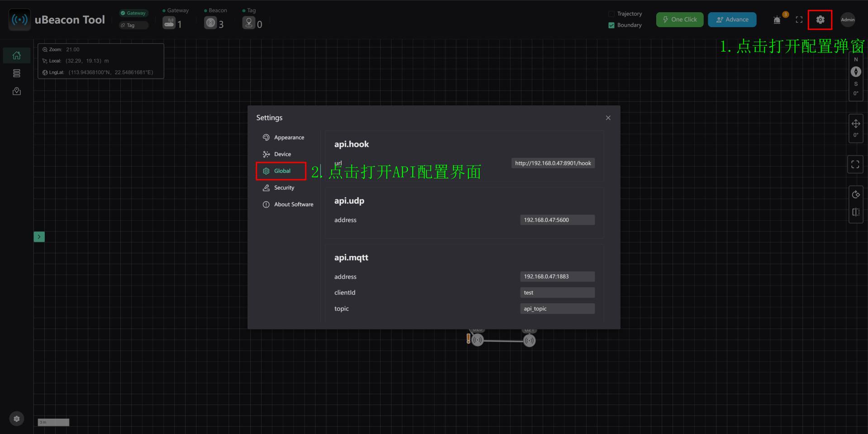Screen dimensions: 868x434
Task: Click the map scale bar
Action: pyautogui.click(x=53, y=422)
